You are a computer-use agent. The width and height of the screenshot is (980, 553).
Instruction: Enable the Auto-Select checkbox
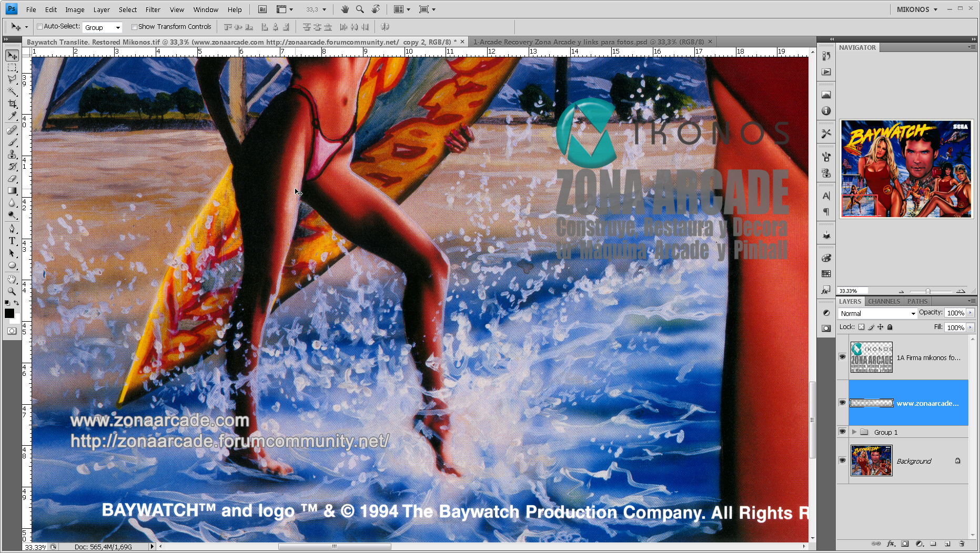[39, 26]
